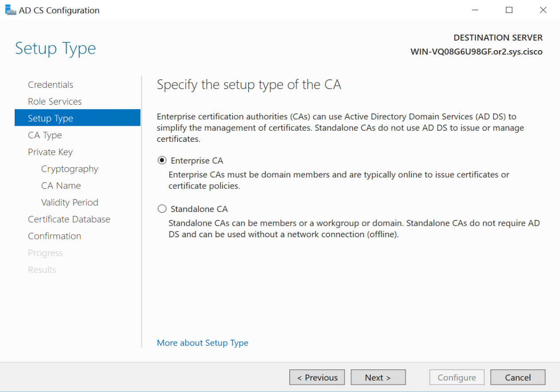
Task: Click the Cancel button
Action: (518, 377)
